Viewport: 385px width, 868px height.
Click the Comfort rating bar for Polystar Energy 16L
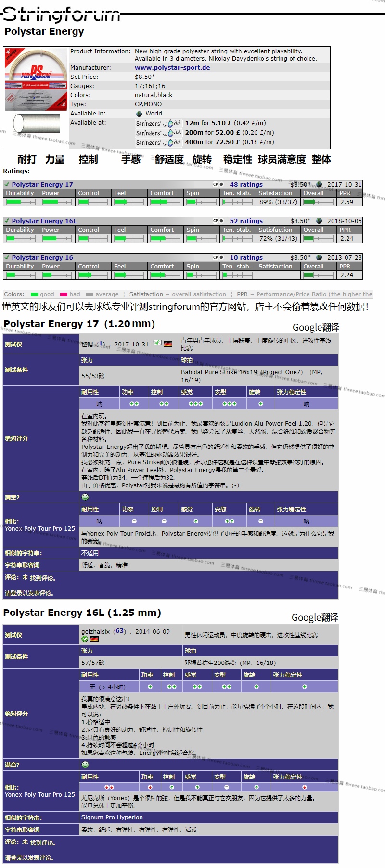pos(166,239)
